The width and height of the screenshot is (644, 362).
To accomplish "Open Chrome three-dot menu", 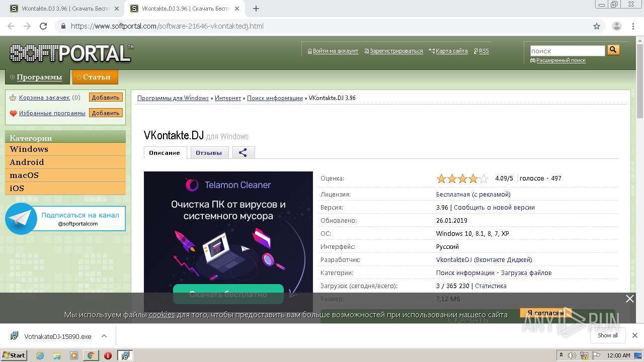I will (x=634, y=26).
